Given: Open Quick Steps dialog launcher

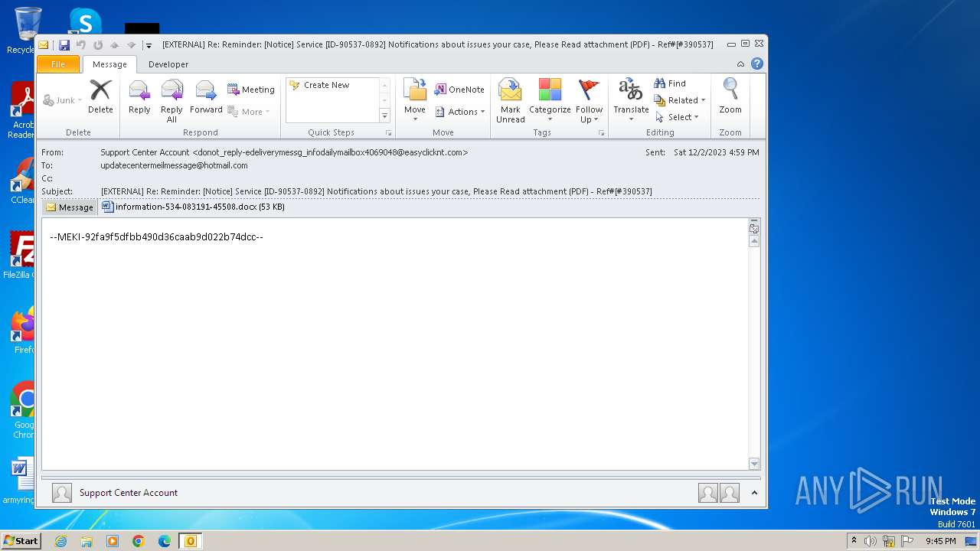Looking at the screenshot, I should 388,133.
